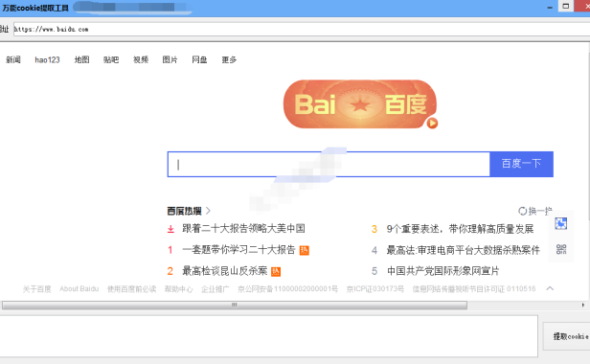Open the QR code icon on right sidebar

click(x=561, y=249)
